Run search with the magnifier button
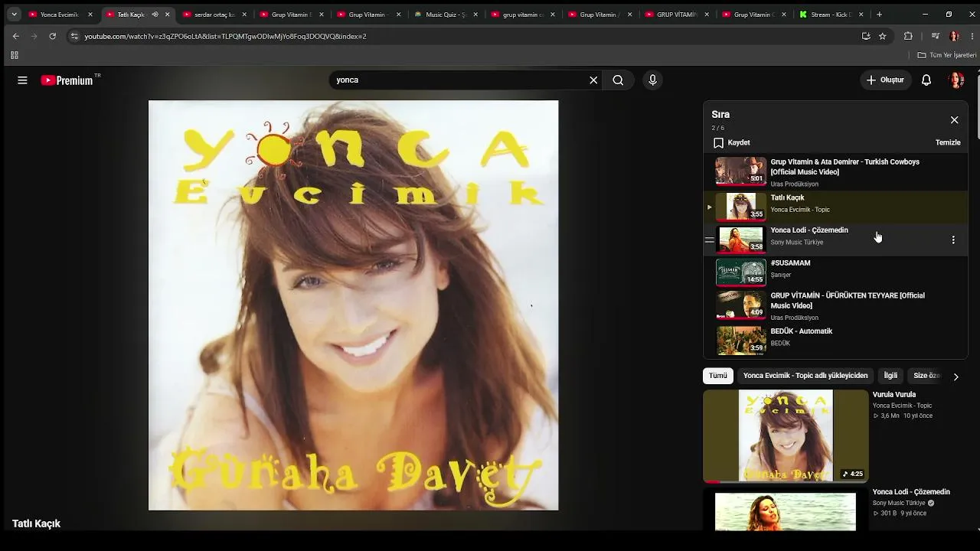 click(x=618, y=80)
